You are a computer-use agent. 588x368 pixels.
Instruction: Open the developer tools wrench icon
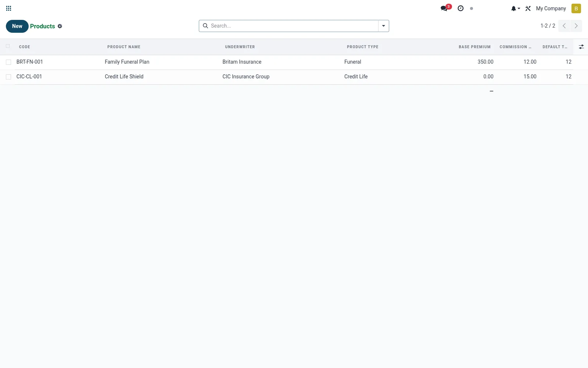pos(528,8)
